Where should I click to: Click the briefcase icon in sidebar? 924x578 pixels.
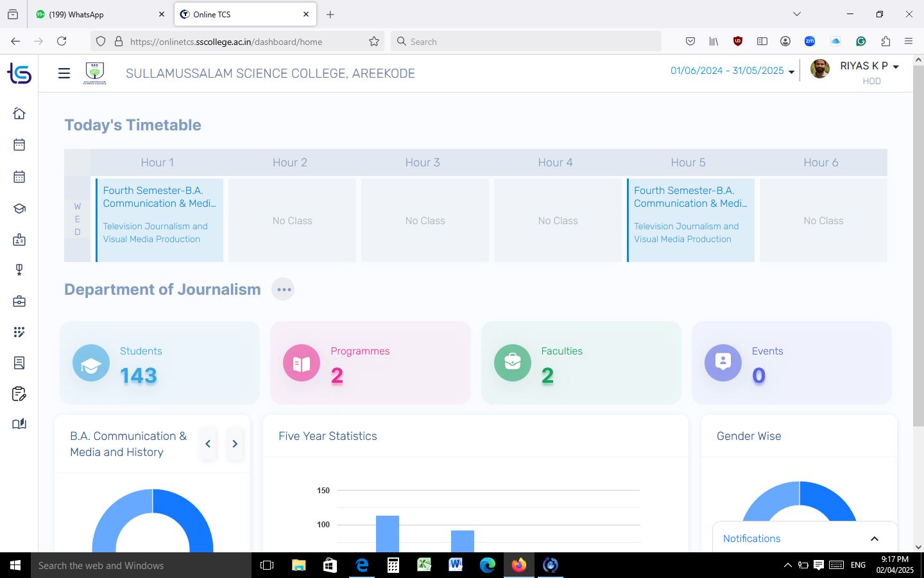pos(19,301)
